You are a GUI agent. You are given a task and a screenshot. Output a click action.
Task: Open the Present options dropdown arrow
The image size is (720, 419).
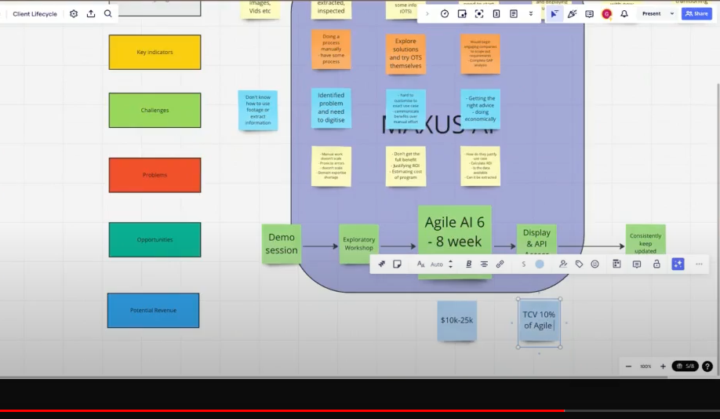tap(672, 14)
